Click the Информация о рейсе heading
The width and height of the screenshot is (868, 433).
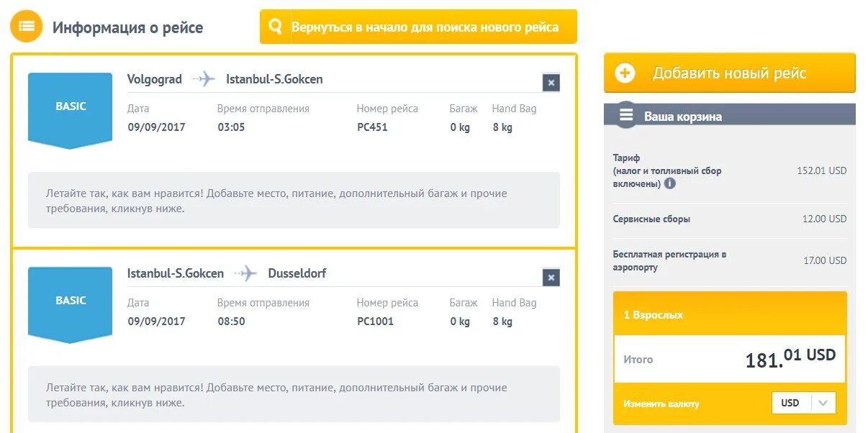[127, 28]
